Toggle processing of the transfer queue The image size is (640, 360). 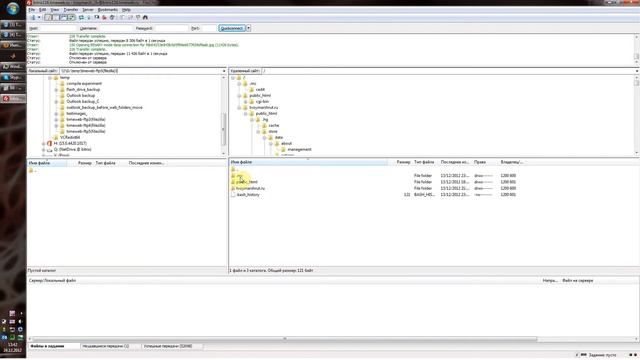pyautogui.click(x=89, y=18)
